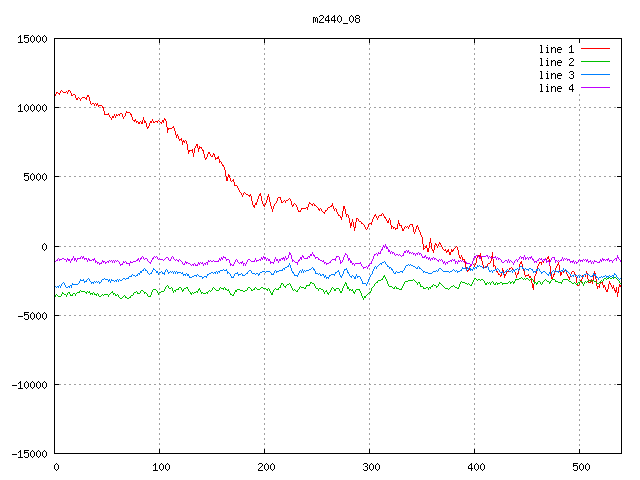The height and width of the screenshot is (480, 640).
Task: Click the blue line 3 legend sample
Action: point(596,75)
